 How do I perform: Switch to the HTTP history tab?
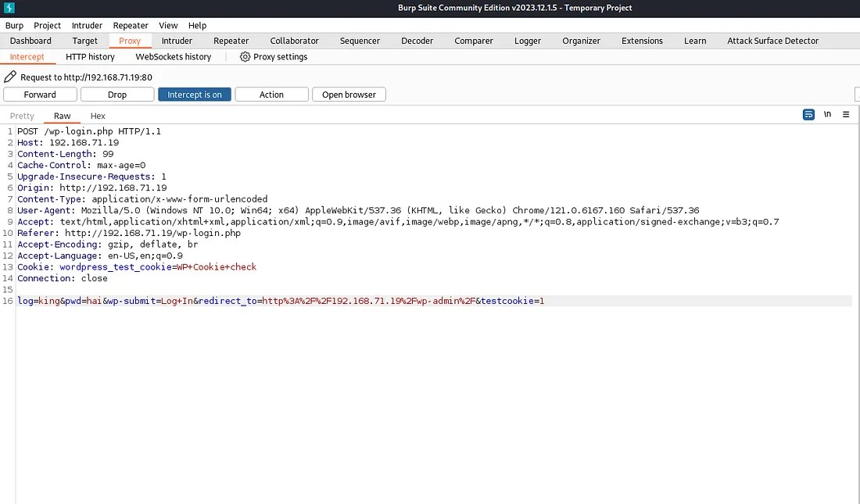(90, 57)
